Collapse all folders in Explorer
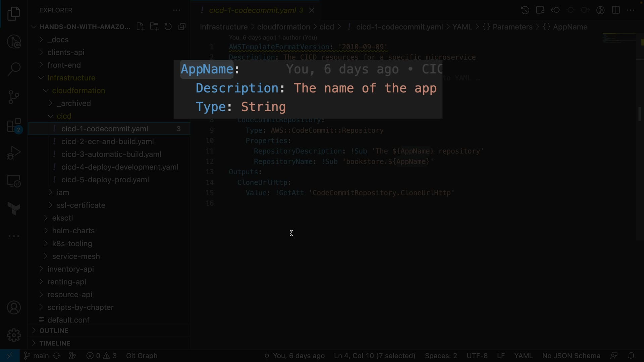This screenshot has width=644, height=362. [x=182, y=27]
